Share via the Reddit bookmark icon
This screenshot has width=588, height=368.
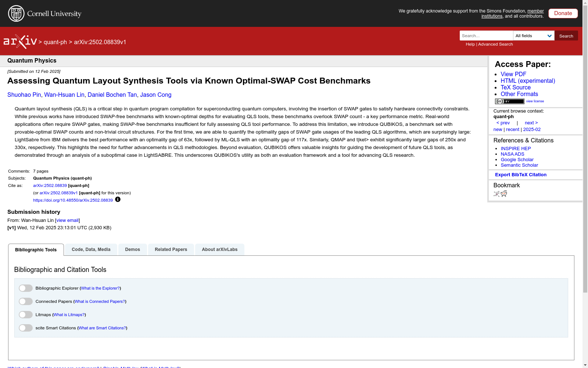504,194
